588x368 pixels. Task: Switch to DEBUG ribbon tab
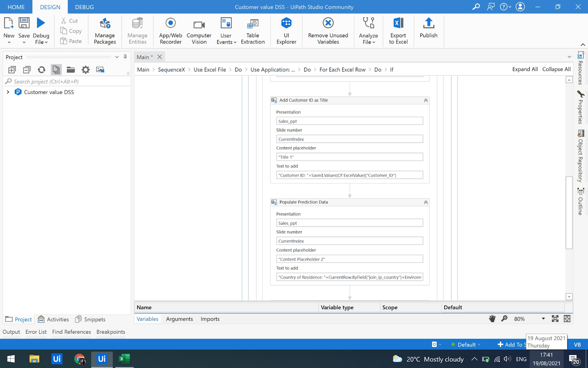tap(85, 7)
